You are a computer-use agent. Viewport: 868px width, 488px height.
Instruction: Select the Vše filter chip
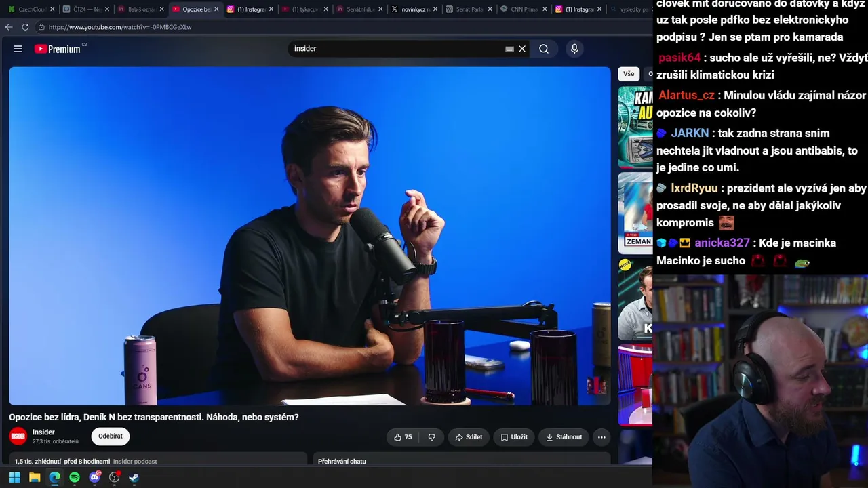pos(629,74)
